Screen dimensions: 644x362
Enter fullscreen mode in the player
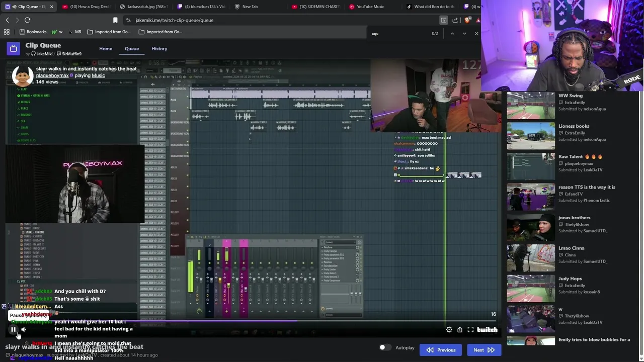click(x=470, y=329)
